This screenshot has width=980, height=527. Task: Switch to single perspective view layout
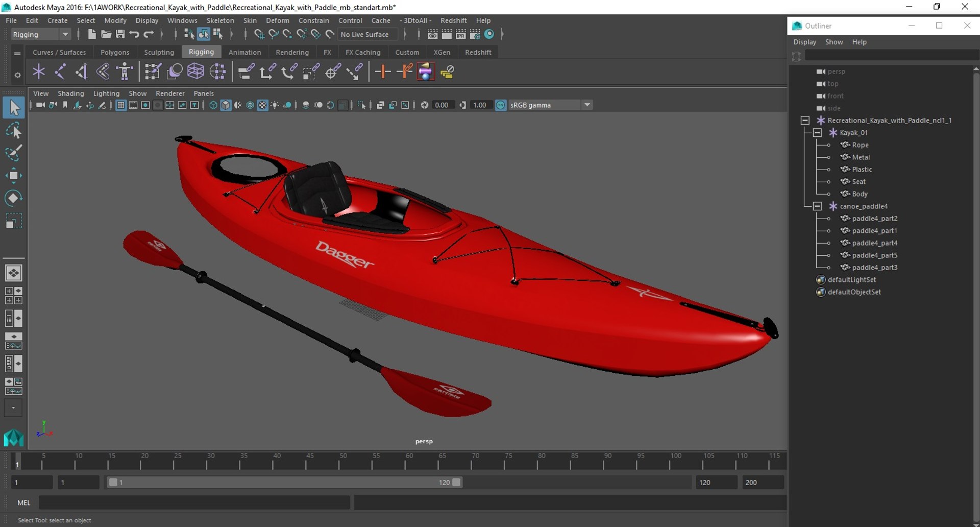pos(14,273)
